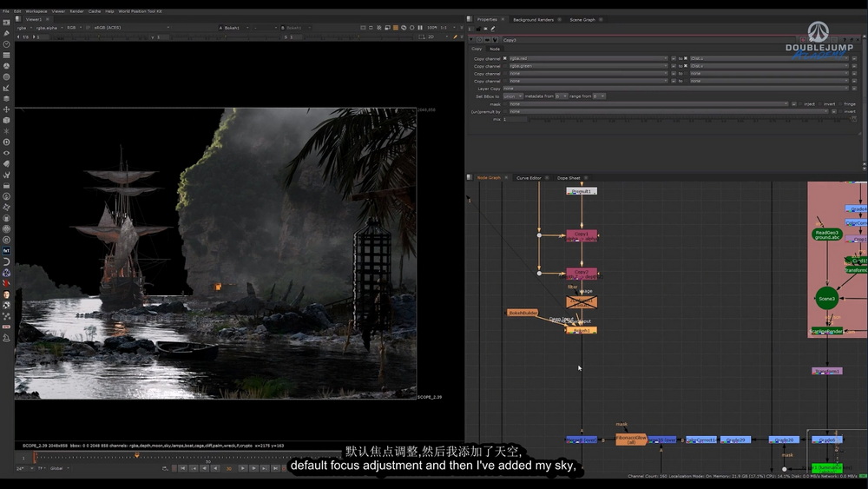Image resolution: width=868 pixels, height=489 pixels.
Task: Pause the viewer with the pause icon
Action: [x=420, y=28]
